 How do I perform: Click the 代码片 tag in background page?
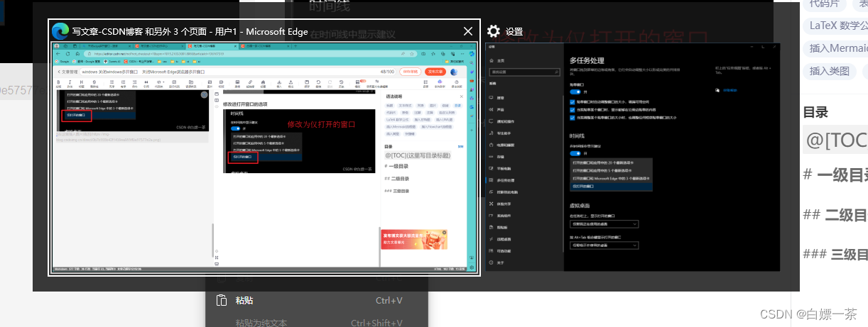[824, 4]
